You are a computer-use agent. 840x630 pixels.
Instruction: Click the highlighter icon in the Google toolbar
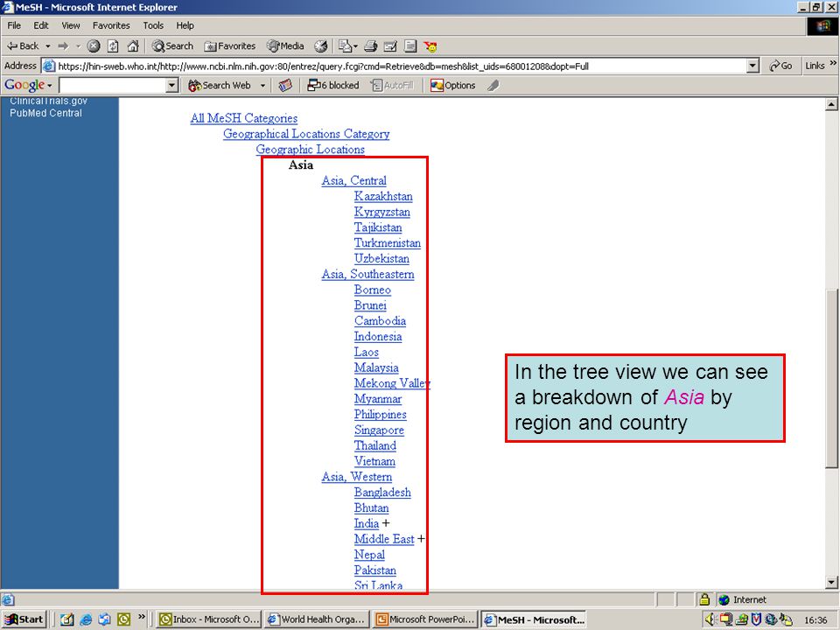(493, 85)
